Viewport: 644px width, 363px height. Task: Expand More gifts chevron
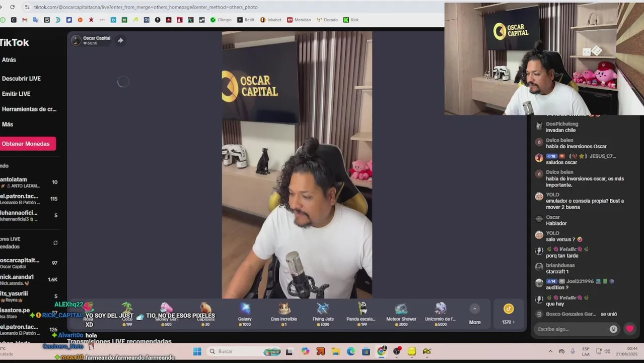coord(475,309)
